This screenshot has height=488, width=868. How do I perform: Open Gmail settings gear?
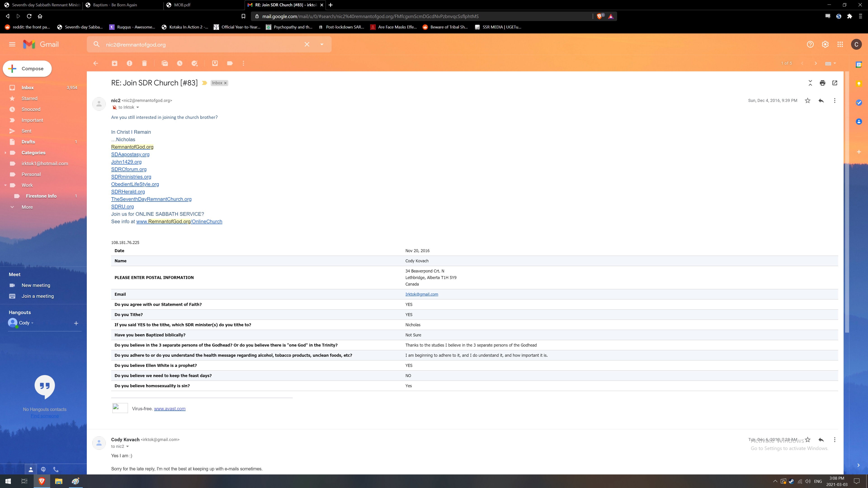[x=825, y=45]
